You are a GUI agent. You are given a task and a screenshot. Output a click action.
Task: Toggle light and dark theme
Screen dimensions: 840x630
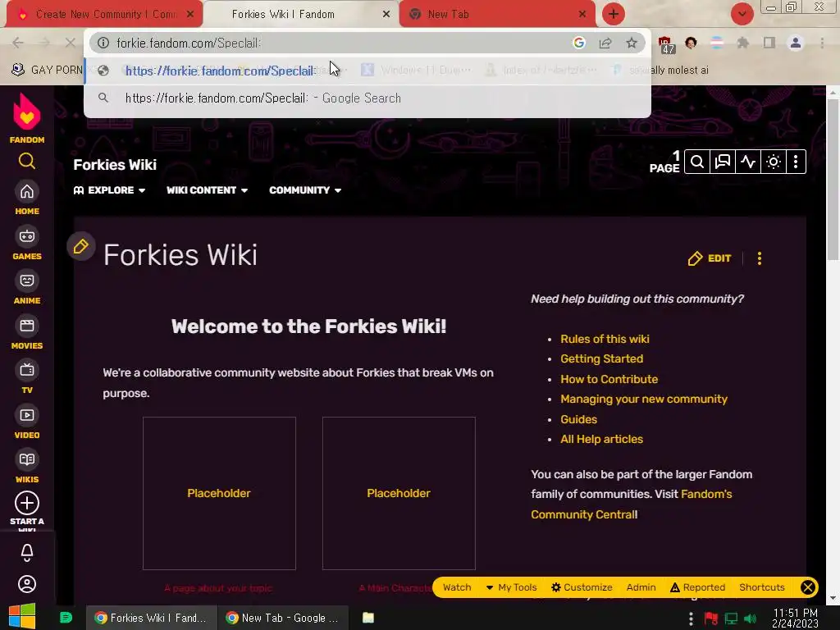point(773,162)
